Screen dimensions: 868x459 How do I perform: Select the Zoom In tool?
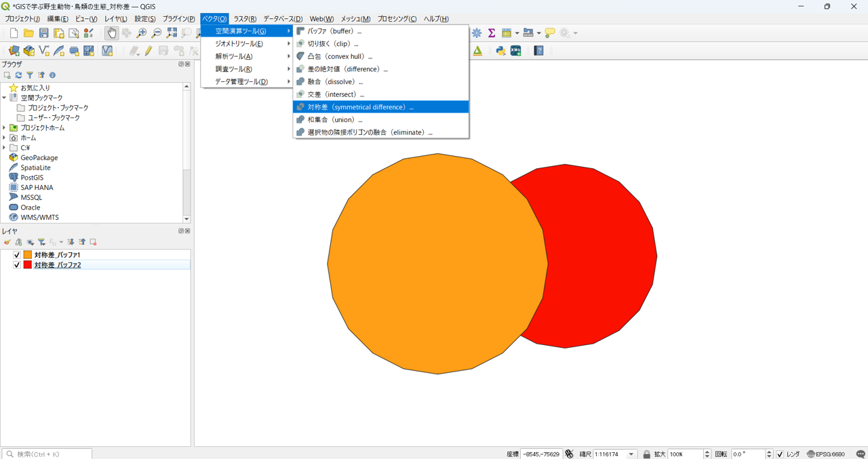[x=142, y=32]
